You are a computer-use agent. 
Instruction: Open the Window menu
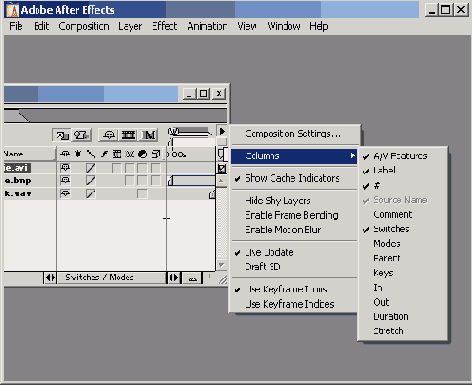point(284,26)
